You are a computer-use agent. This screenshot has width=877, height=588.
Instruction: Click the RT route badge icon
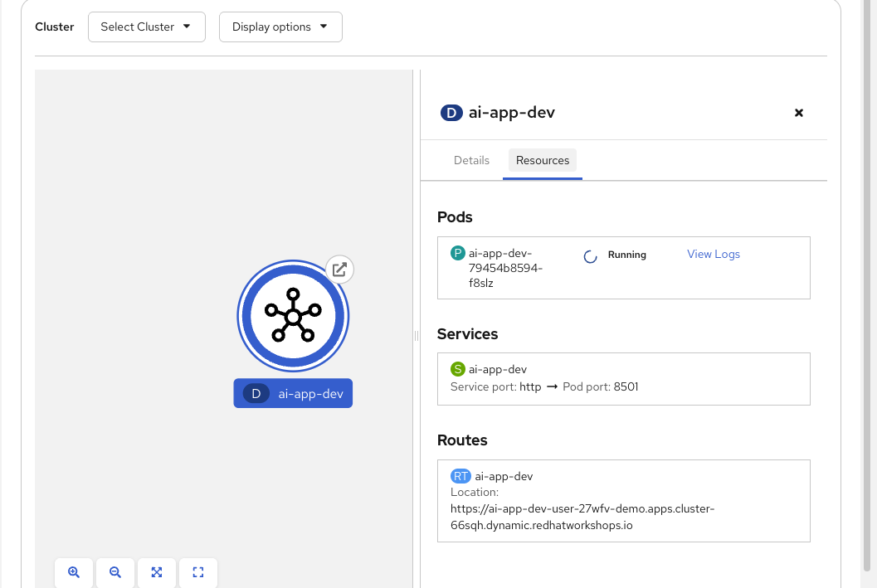click(460, 476)
